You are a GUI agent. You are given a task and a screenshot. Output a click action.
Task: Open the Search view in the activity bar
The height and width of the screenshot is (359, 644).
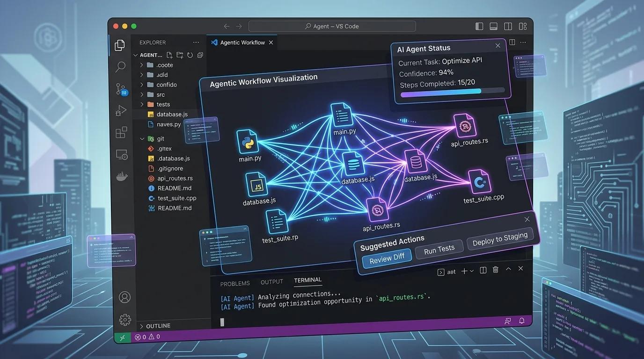pyautogui.click(x=120, y=66)
